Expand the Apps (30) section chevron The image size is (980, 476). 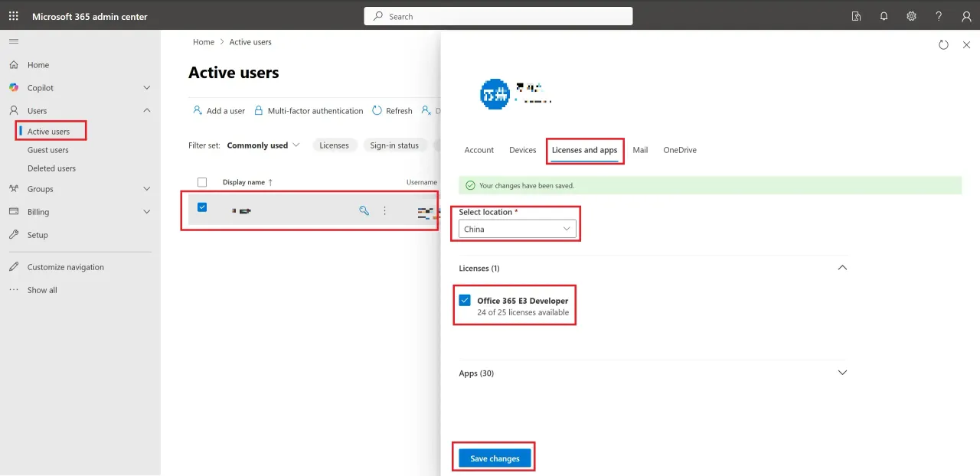click(843, 373)
